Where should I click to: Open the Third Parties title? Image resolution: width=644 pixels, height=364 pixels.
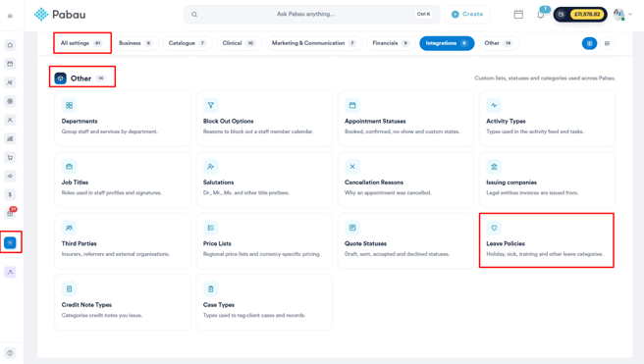click(x=79, y=243)
